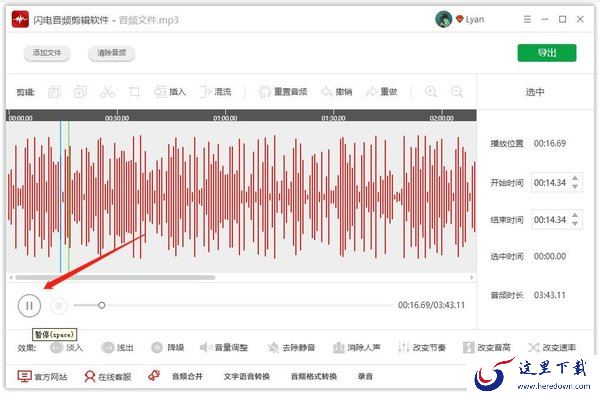Screen dimensions: 600x394
Task: Click 清除音频 clear audio button
Action: pyautogui.click(x=111, y=53)
